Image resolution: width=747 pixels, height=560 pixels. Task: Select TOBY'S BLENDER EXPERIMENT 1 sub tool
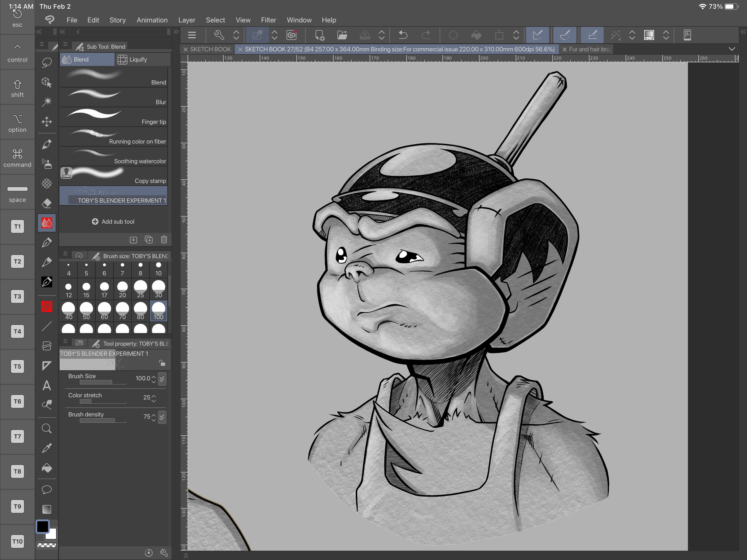pyautogui.click(x=113, y=196)
